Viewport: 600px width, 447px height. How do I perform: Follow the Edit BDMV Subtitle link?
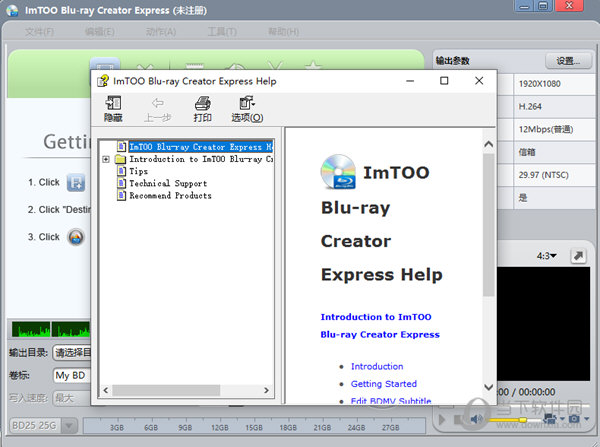click(x=391, y=401)
